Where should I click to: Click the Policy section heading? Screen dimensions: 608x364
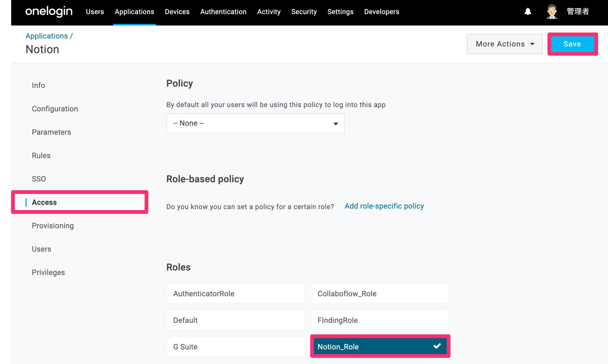[180, 83]
